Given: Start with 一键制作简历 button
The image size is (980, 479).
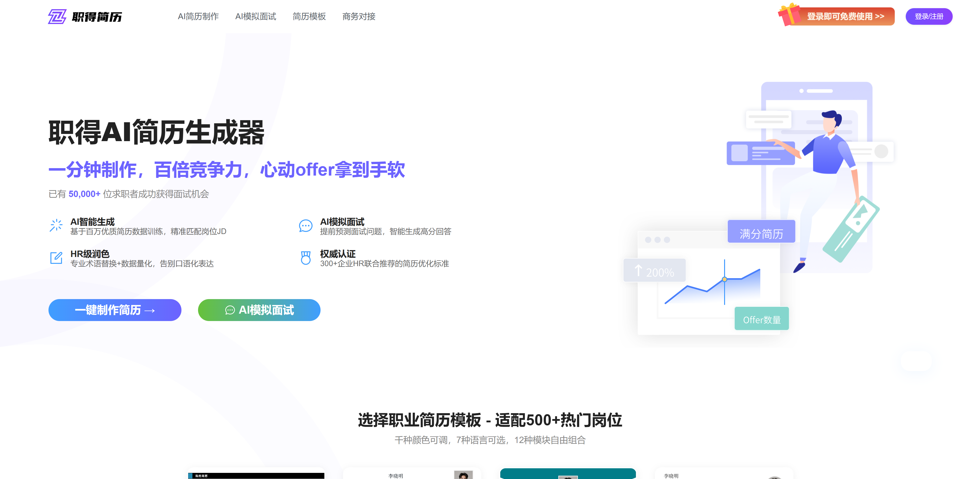Looking at the screenshot, I should tap(115, 310).
